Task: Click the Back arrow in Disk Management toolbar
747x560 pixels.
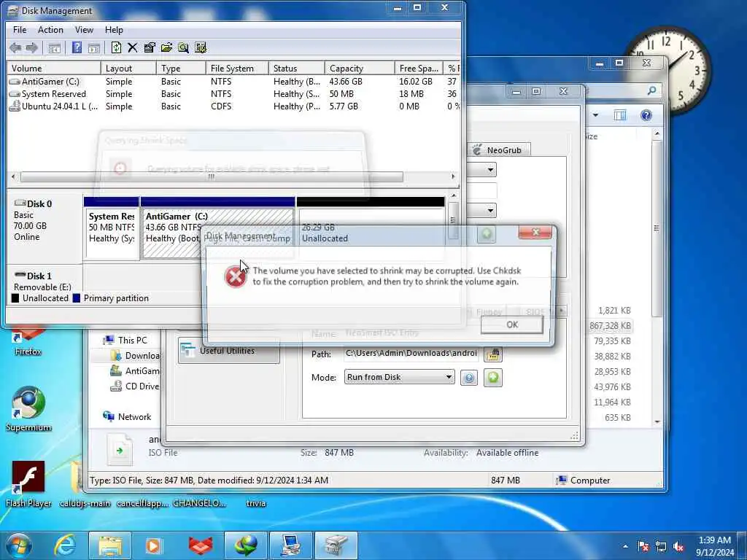Action: [x=15, y=47]
